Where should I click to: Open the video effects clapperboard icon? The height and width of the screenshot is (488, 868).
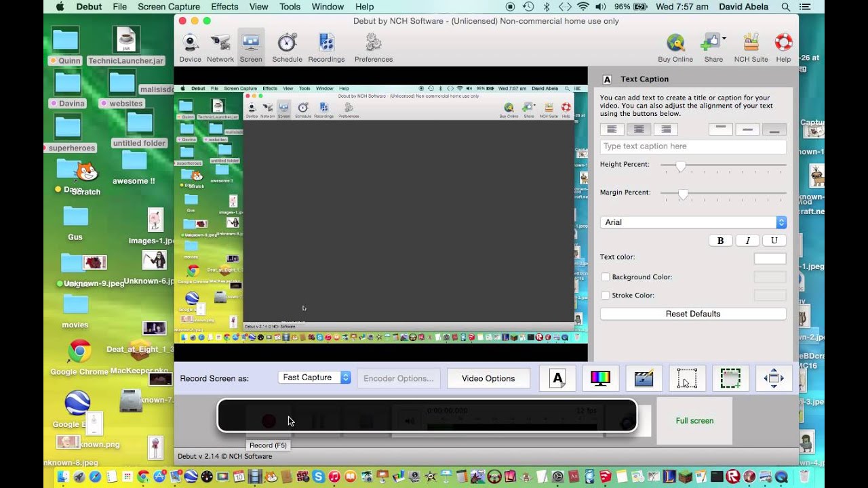[x=644, y=378]
